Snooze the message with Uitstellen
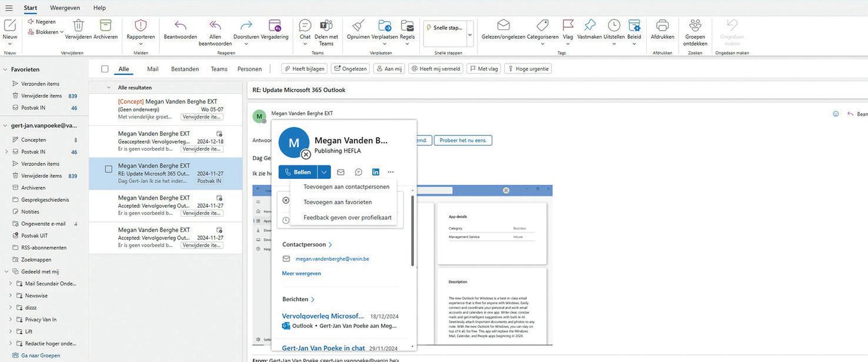868x362 pixels. click(x=614, y=25)
